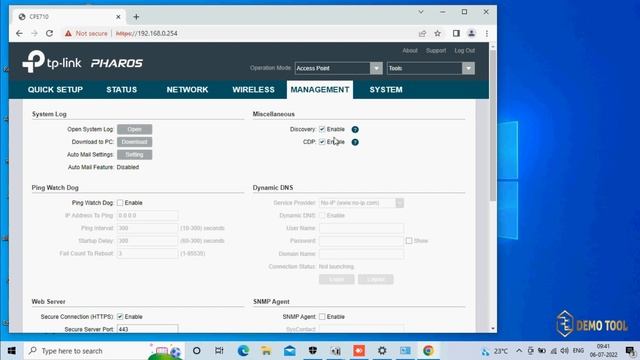Click the CDP help question-mark icon
640x360 pixels.
355,142
